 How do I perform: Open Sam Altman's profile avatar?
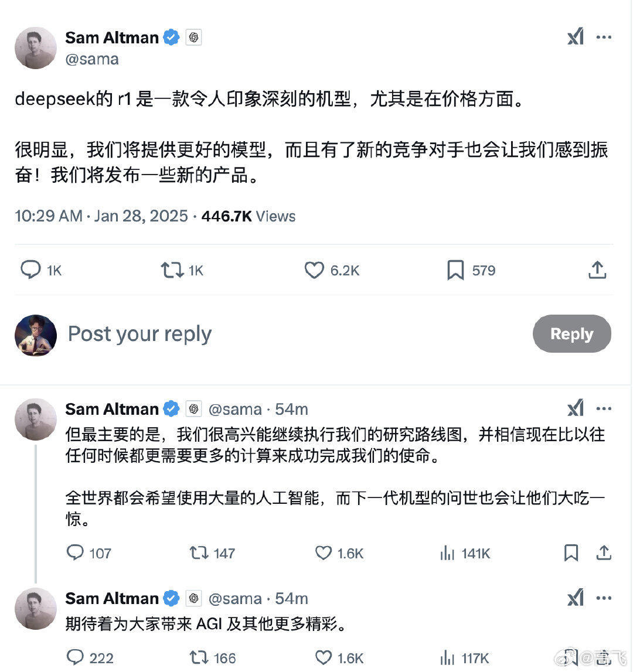click(x=35, y=48)
